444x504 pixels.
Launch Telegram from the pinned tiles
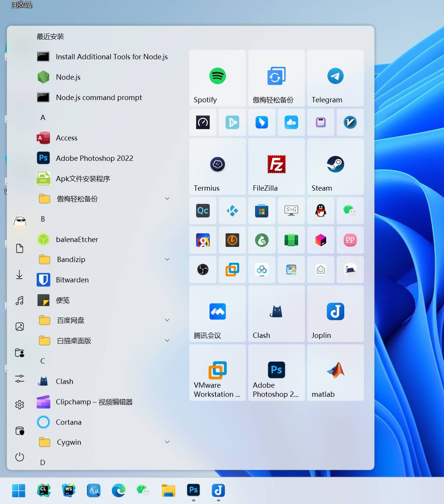(336, 78)
